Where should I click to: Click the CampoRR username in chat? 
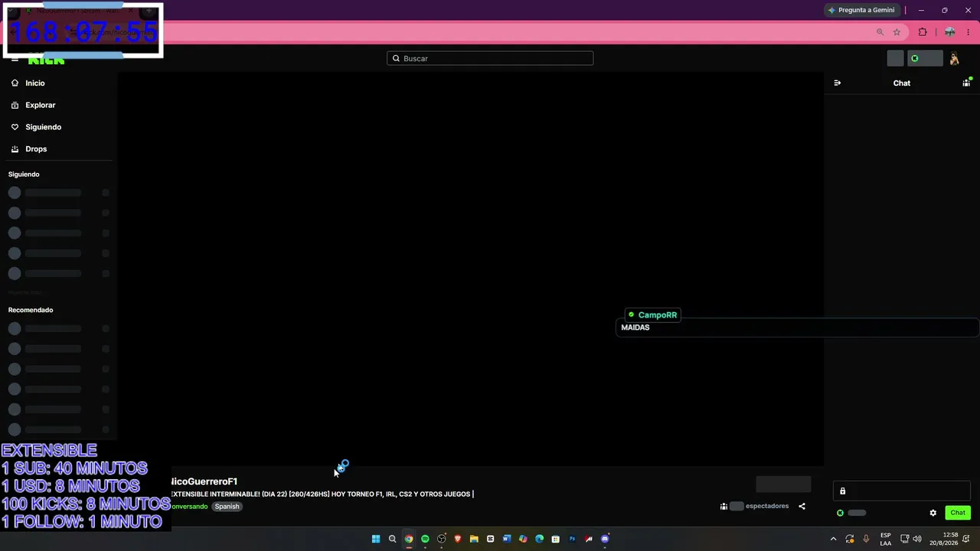[658, 315]
